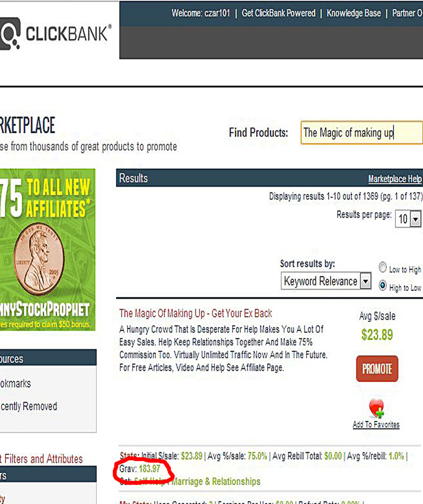Screen dimensions: 423x504
Task: Open the Bookmarks sidebar item
Action: (x=15, y=383)
